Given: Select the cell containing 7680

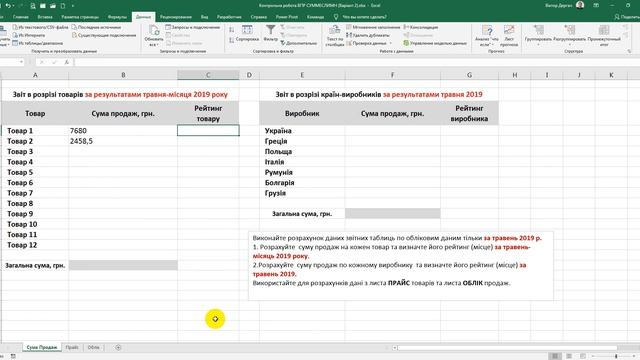Looking at the screenshot, I should (x=123, y=131).
